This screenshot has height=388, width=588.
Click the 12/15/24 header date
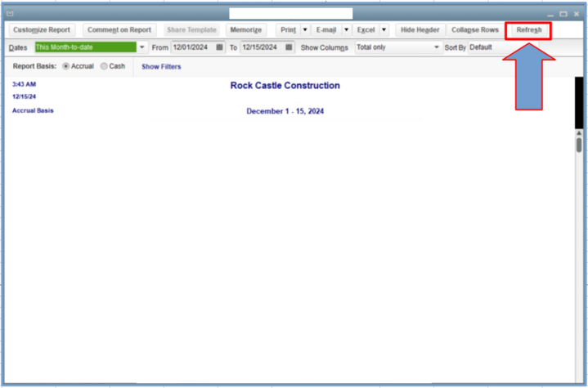pyautogui.click(x=24, y=96)
